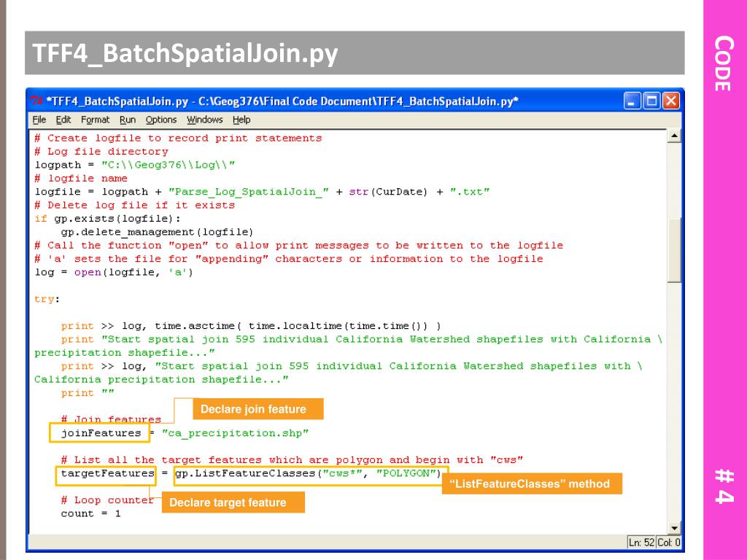Click the 'Col: 0' status bar entry

(x=669, y=542)
